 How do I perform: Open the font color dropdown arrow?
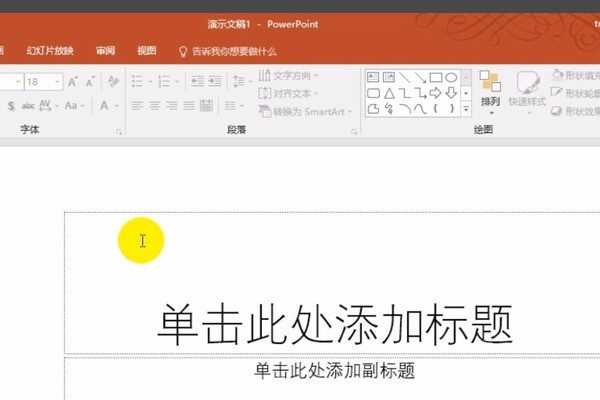pyautogui.click(x=117, y=106)
